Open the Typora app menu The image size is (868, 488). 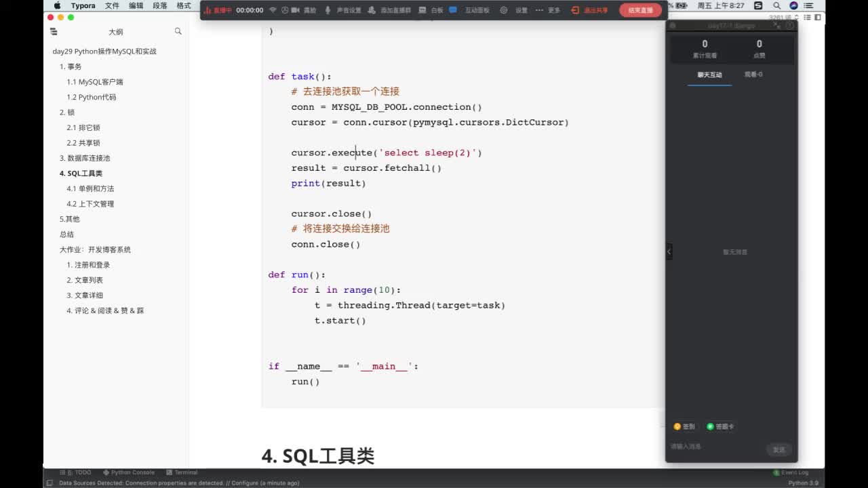click(x=83, y=5)
